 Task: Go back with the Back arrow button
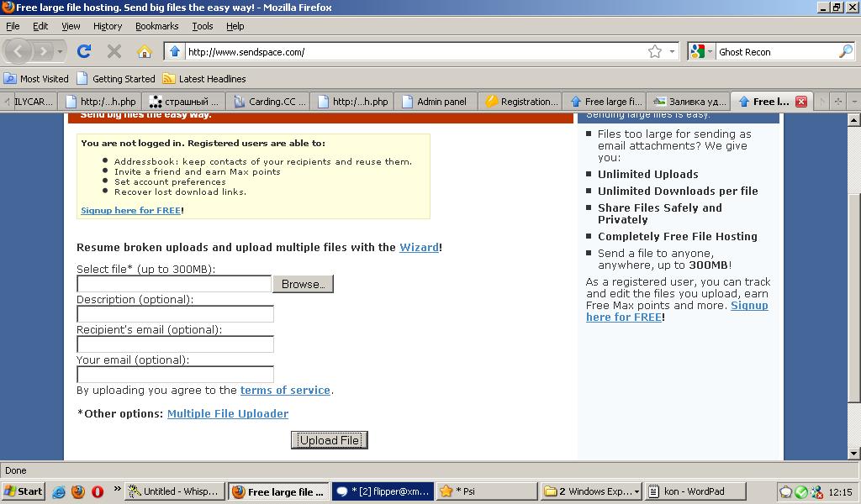pyautogui.click(x=18, y=51)
